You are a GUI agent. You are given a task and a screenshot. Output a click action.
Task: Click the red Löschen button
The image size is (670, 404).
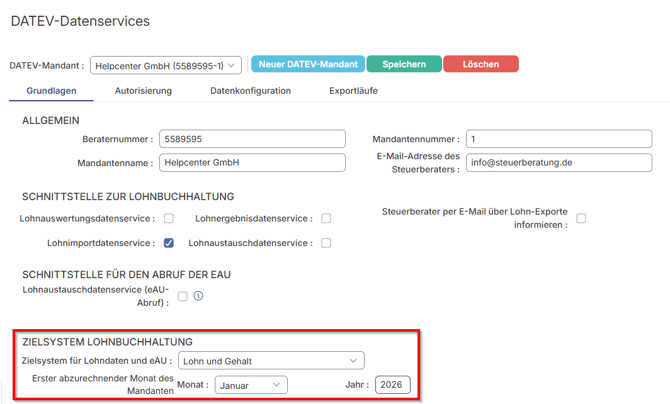click(x=480, y=64)
